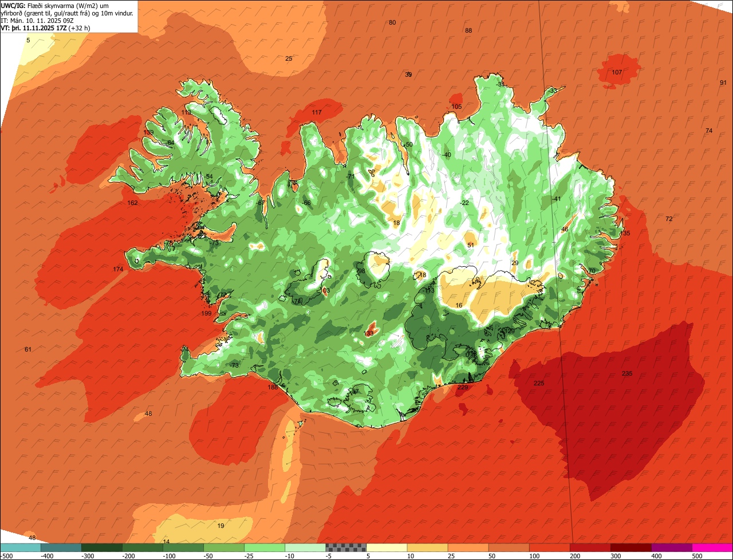733x560 pixels.
Task: Click the bright light green legend swatch labeled -25
Action: coord(265,547)
